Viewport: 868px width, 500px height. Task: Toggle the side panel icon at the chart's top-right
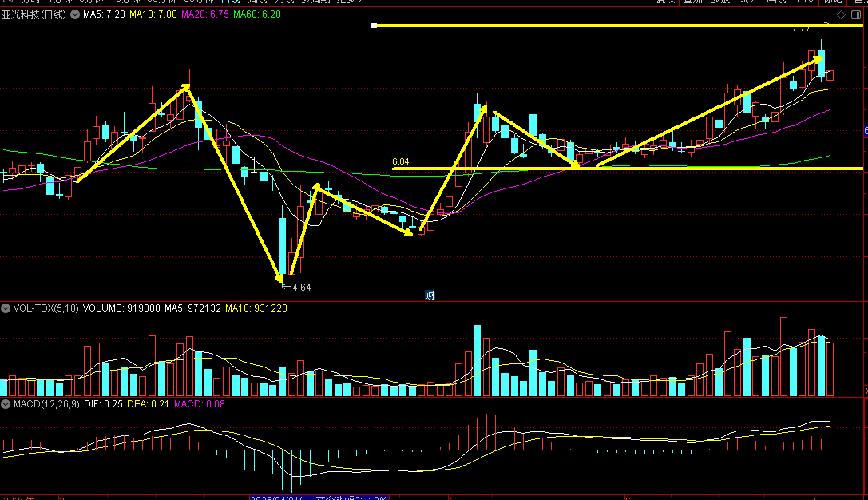pos(856,15)
